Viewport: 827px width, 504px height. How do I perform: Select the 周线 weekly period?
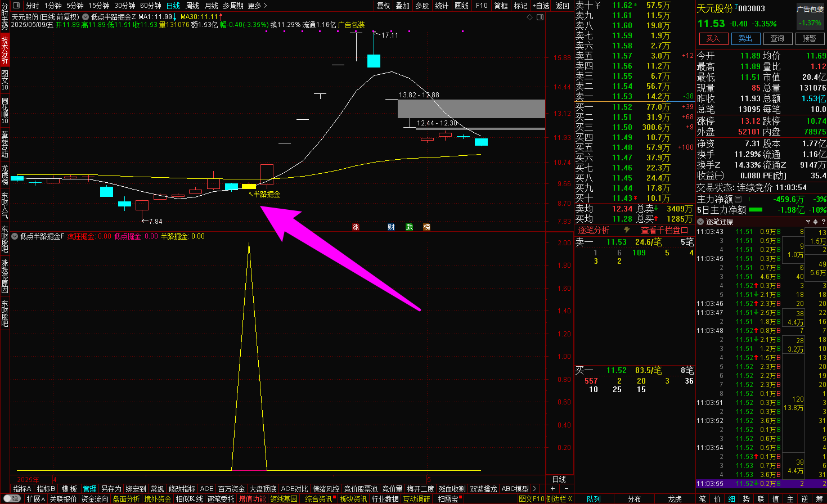tap(192, 6)
